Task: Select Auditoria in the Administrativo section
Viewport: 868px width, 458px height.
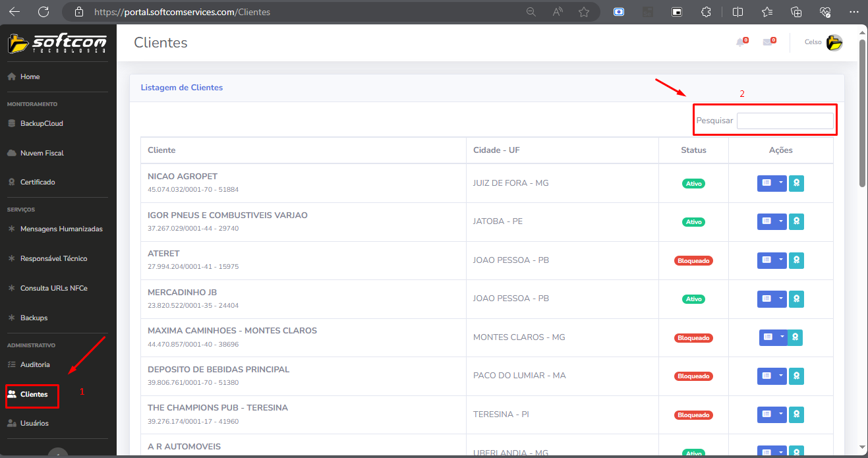Action: [x=35, y=364]
